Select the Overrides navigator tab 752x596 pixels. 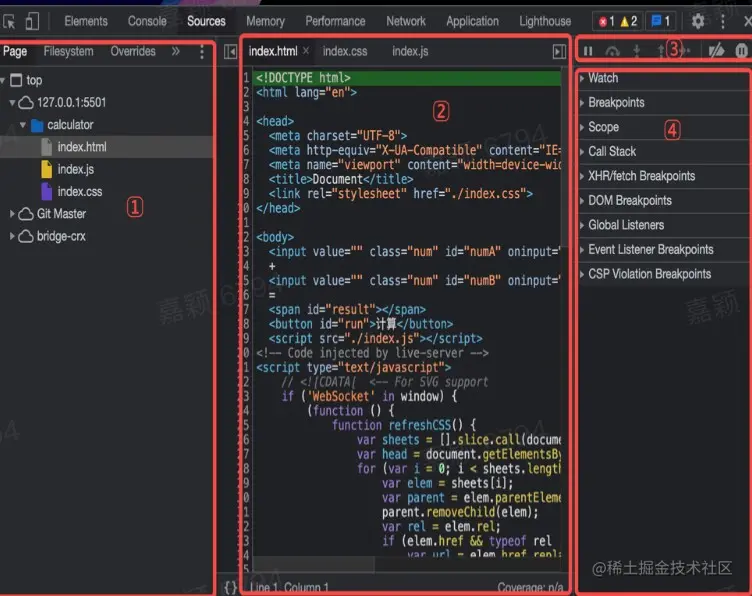tap(133, 52)
